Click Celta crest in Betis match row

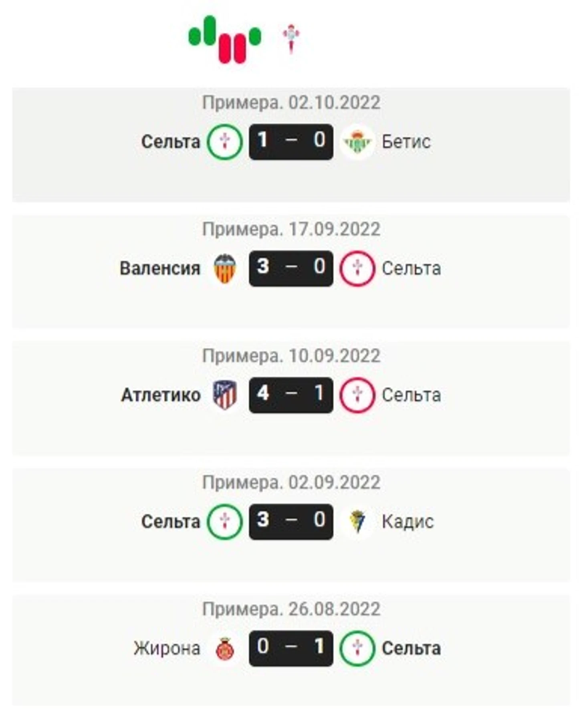pyautogui.click(x=224, y=142)
